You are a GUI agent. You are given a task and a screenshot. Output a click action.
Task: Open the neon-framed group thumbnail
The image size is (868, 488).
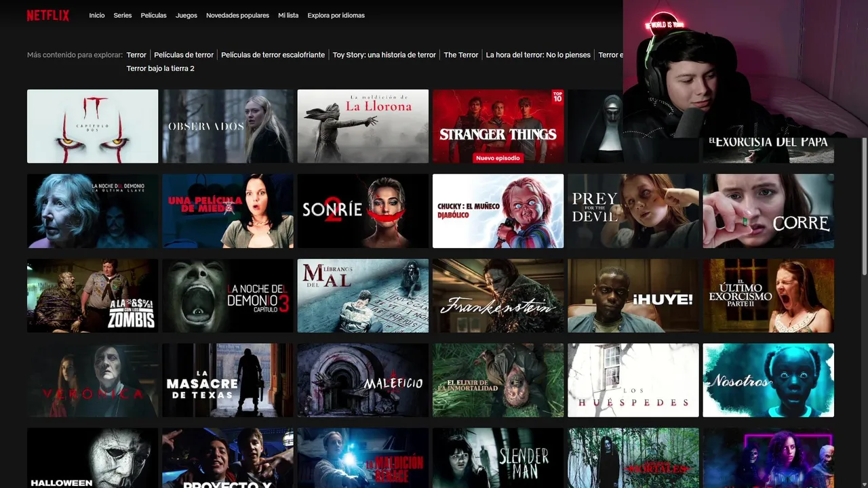[x=768, y=458]
